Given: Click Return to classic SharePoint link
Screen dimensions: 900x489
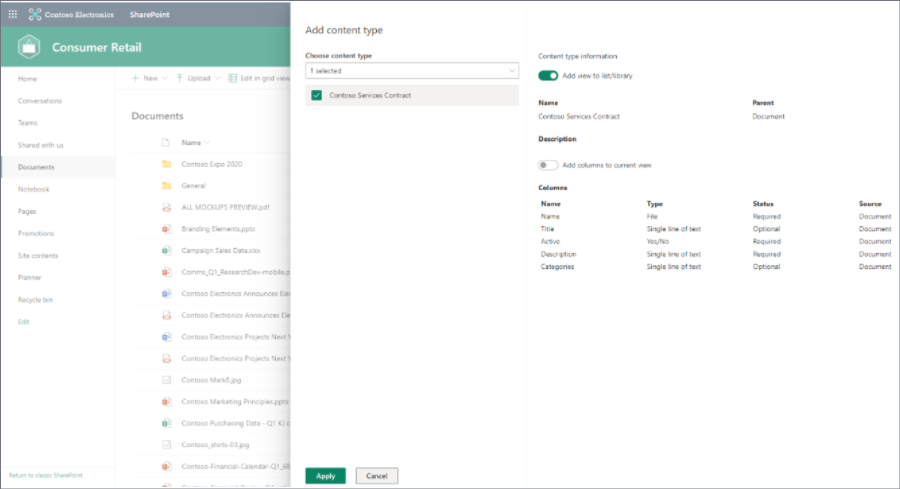Looking at the screenshot, I should click(x=44, y=474).
